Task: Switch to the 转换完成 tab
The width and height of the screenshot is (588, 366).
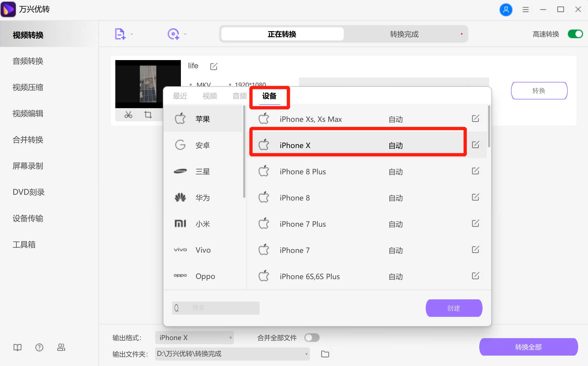Action: (404, 34)
